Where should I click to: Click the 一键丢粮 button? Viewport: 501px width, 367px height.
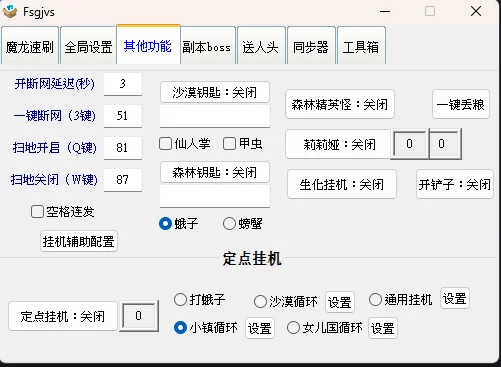pos(461,104)
